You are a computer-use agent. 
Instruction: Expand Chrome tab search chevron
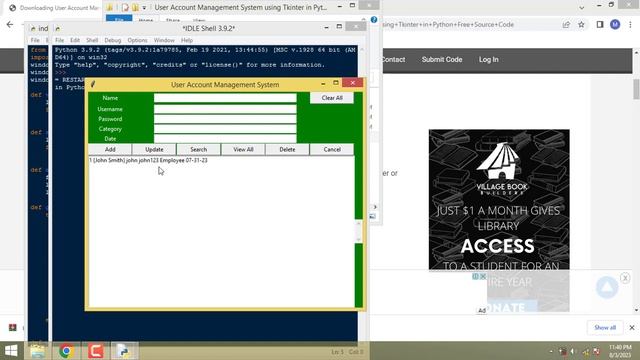point(582,7)
